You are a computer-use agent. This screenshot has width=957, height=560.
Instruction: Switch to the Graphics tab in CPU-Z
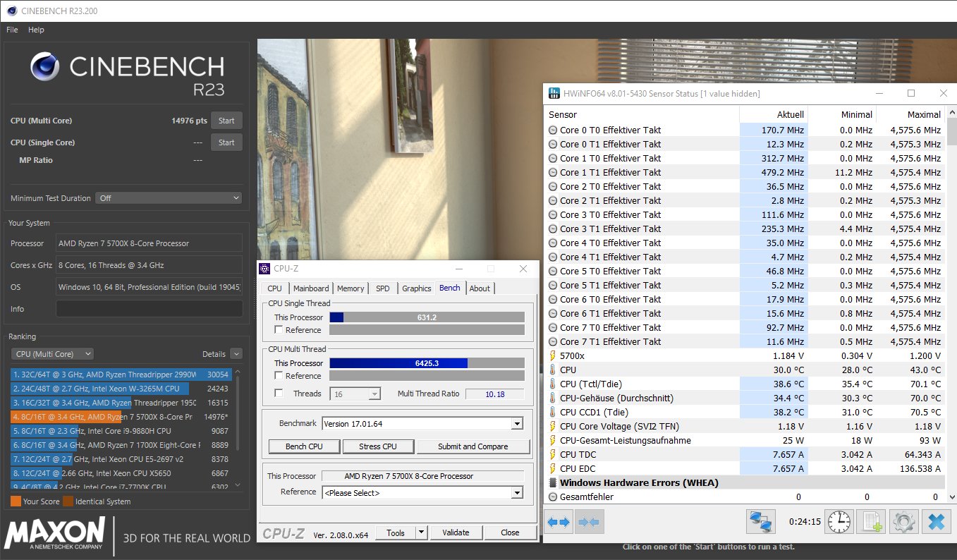[417, 288]
